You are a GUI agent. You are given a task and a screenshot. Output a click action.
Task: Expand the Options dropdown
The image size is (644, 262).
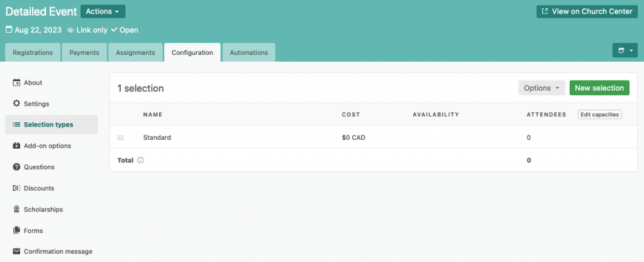click(x=541, y=88)
